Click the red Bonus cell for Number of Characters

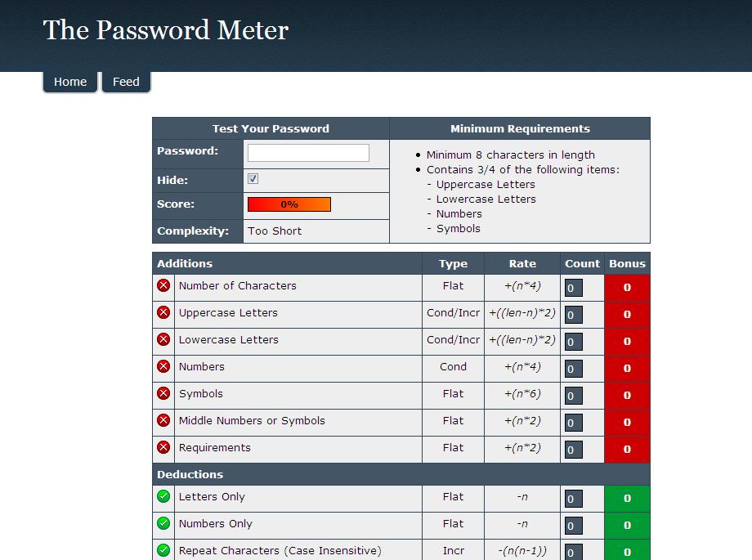point(627,288)
